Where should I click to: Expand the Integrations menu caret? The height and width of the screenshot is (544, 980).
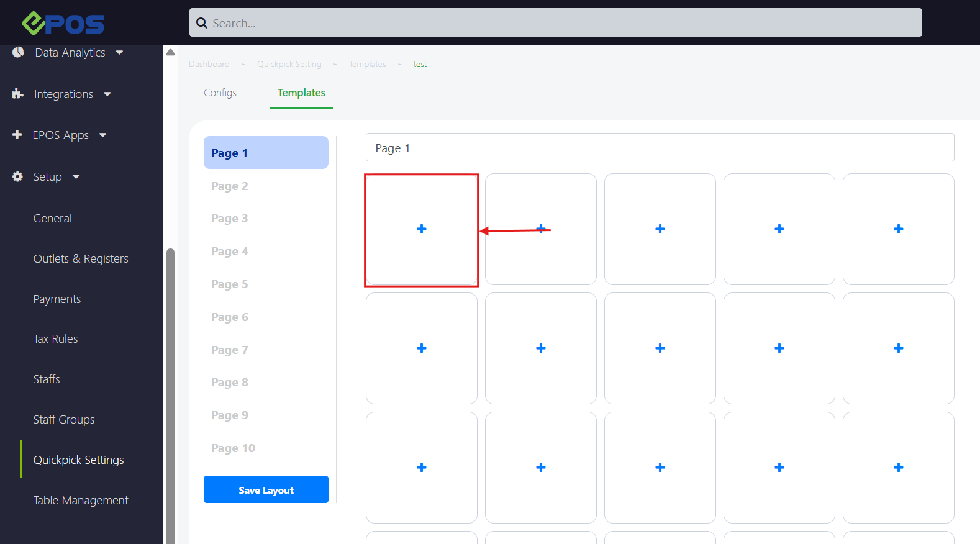click(x=107, y=94)
